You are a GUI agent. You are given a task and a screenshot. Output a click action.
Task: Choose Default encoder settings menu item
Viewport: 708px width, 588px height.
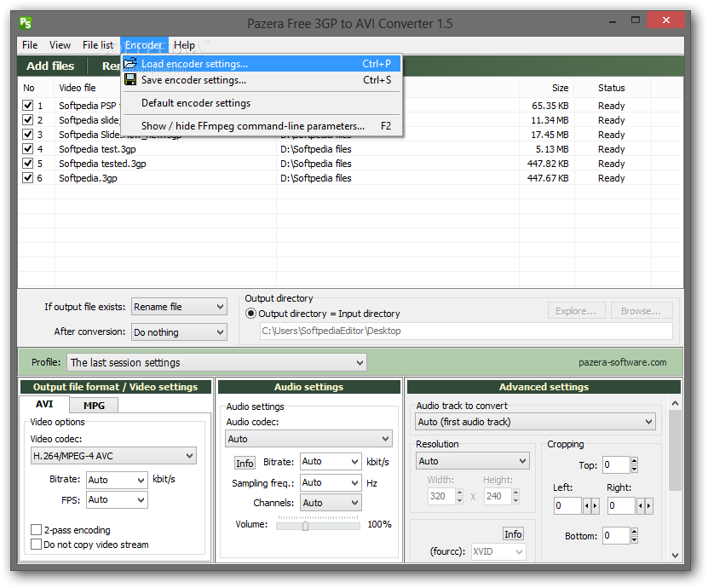point(262,103)
